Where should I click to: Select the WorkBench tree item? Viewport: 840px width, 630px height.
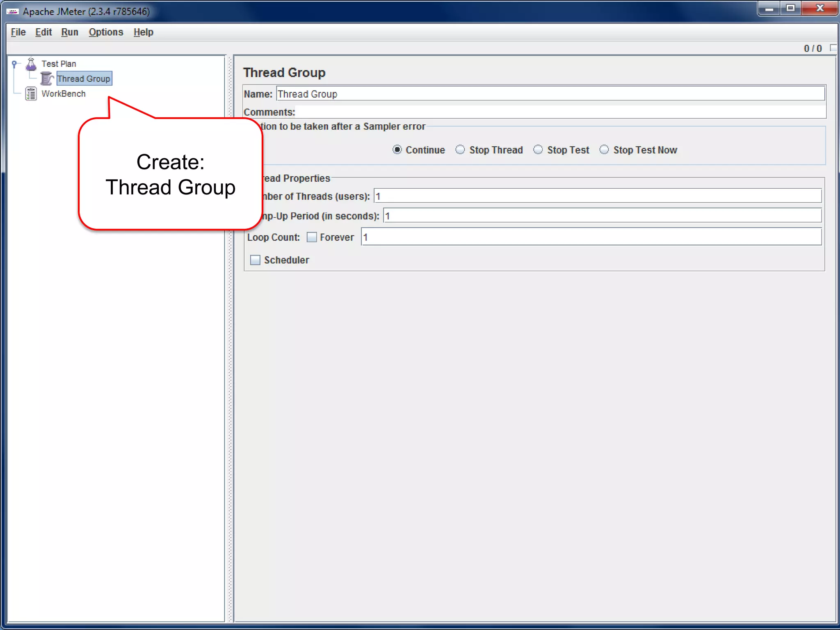click(x=64, y=94)
